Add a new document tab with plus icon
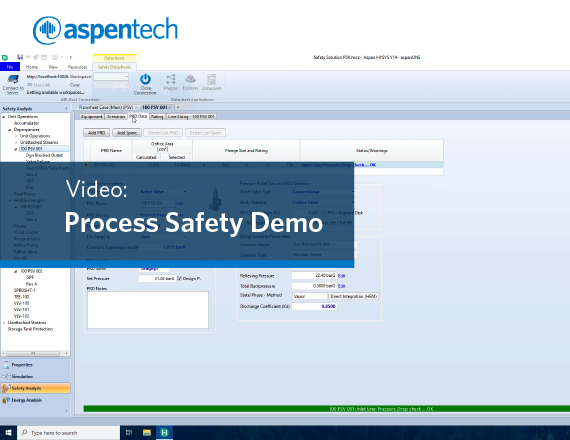Image resolution: width=570 pixels, height=440 pixels. [178, 107]
